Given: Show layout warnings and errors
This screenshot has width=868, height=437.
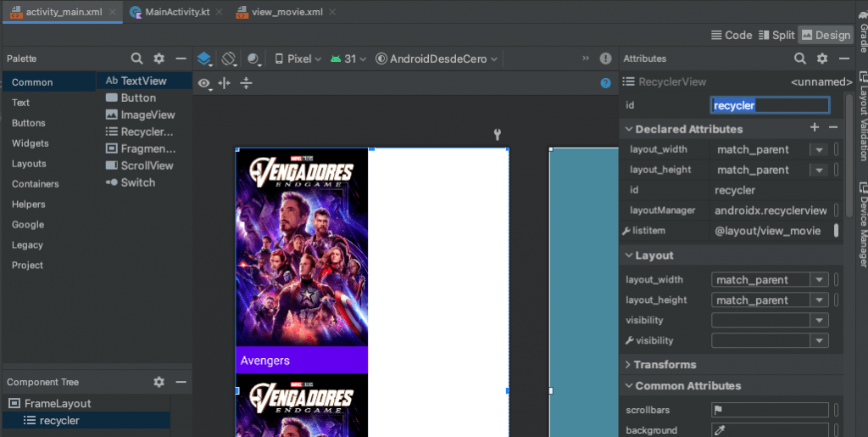Looking at the screenshot, I should (x=605, y=59).
